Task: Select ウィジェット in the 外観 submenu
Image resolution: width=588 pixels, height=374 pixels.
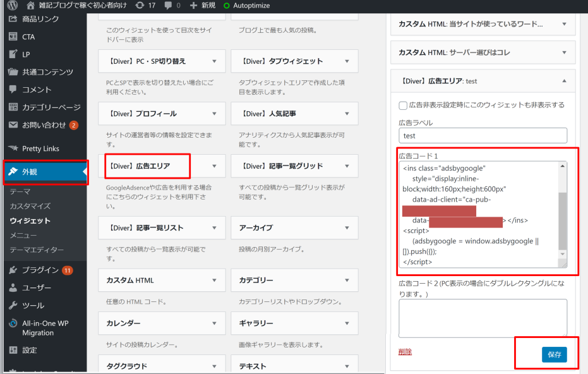Action: coord(30,220)
